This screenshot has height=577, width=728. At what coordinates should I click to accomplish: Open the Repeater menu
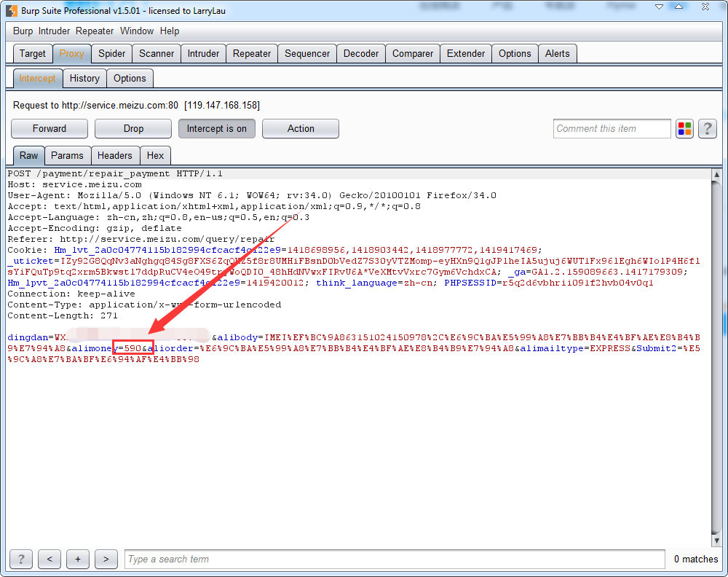[x=95, y=31]
